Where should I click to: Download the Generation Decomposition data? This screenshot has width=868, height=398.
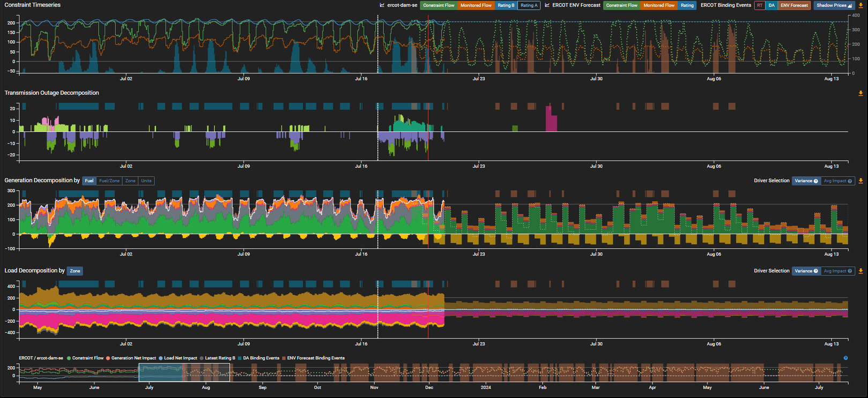[x=860, y=181]
